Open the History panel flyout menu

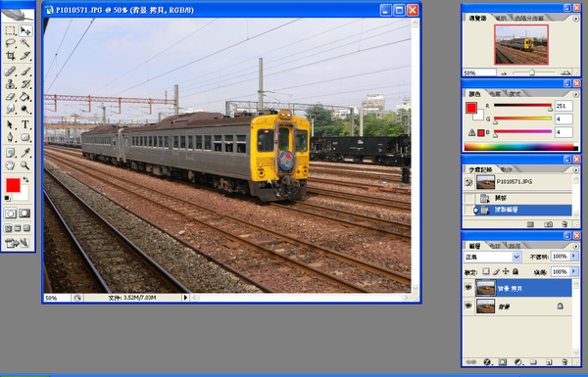click(x=576, y=169)
